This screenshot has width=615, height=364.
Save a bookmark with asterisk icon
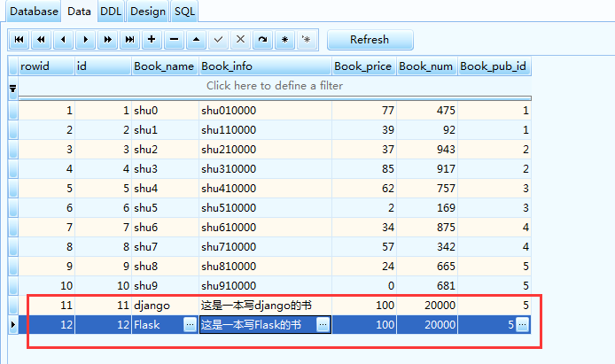[284, 40]
